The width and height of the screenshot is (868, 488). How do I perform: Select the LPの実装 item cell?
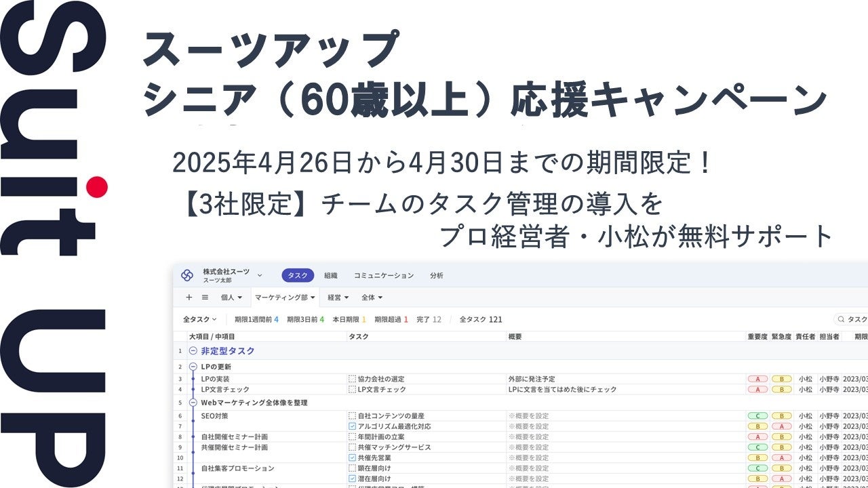coord(216,379)
